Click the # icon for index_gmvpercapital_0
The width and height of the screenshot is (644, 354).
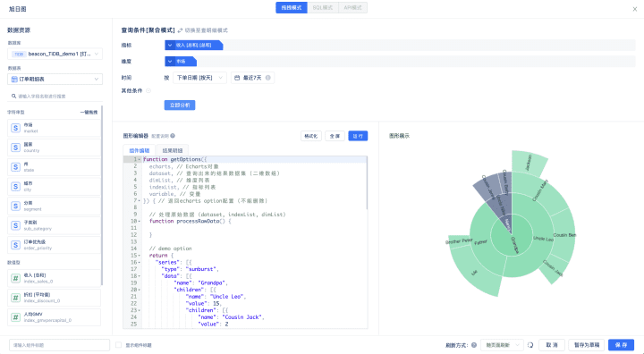pyautogui.click(x=15, y=317)
